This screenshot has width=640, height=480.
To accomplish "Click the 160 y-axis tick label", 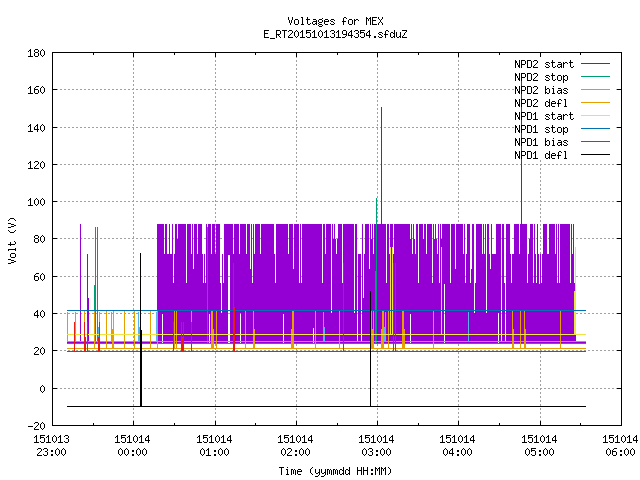I will pos(36,90).
